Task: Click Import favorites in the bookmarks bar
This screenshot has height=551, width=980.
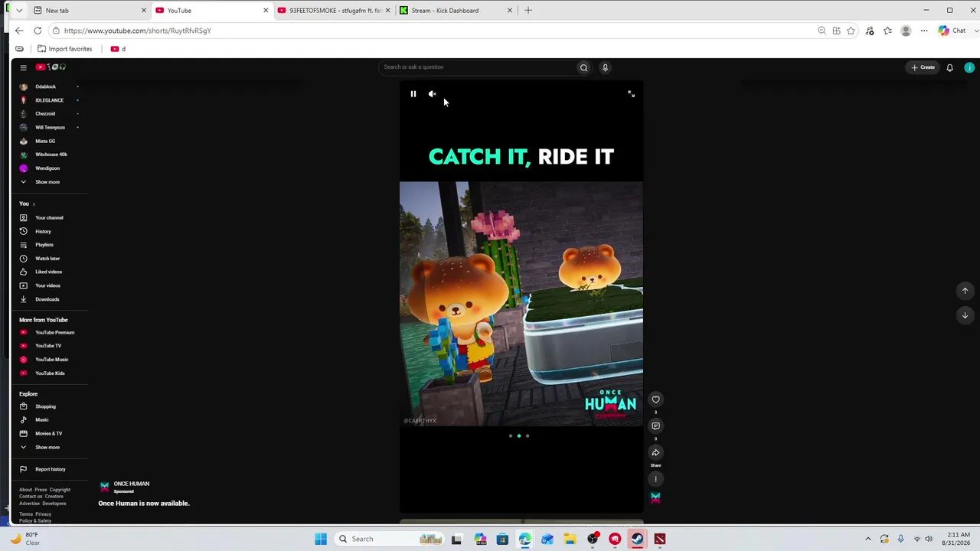Action: pos(64,49)
